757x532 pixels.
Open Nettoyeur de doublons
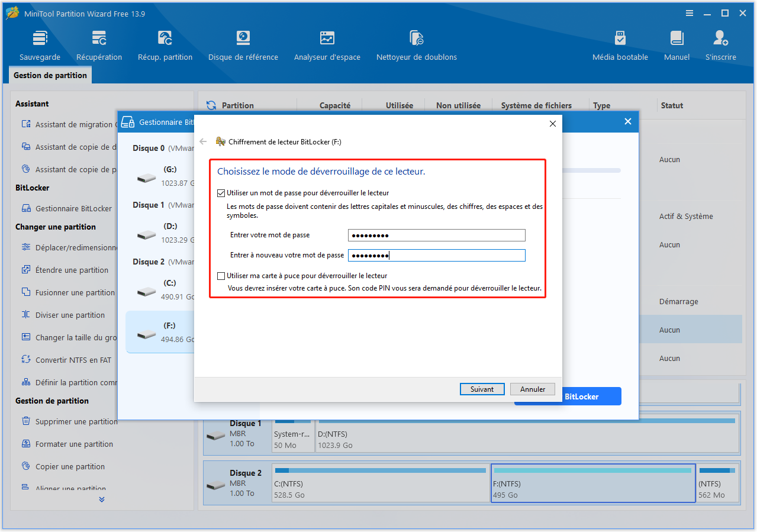(x=417, y=46)
